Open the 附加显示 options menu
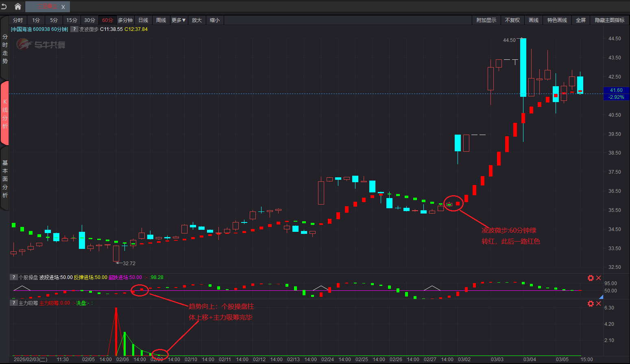Image resolution: width=630 pixels, height=364 pixels. point(486,20)
